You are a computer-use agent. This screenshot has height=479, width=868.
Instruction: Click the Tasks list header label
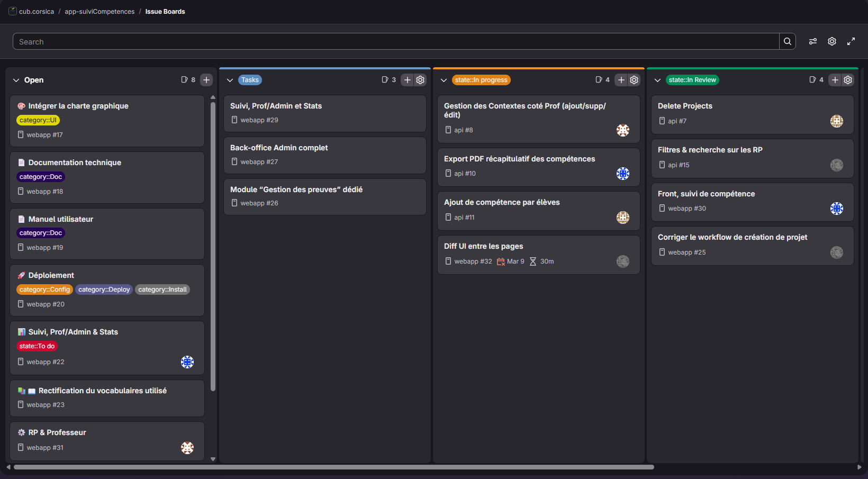(250, 80)
